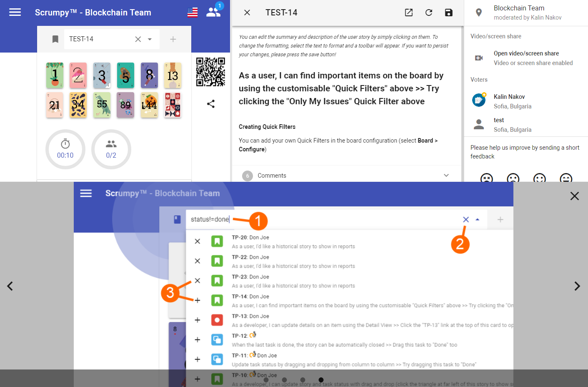Image resolution: width=588 pixels, height=387 pixels.
Task: Click the QR code image
Action: 211,72
